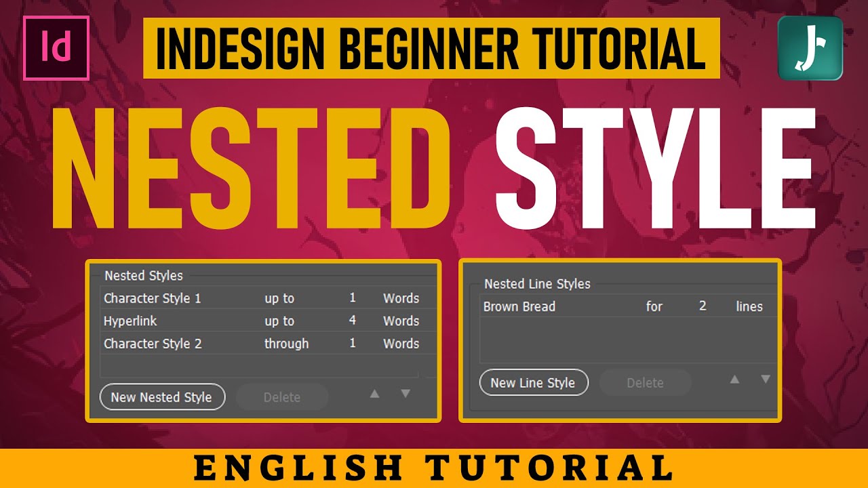The image size is (868, 488).
Task: Click 'for' in the Brown Bread row
Action: click(654, 306)
